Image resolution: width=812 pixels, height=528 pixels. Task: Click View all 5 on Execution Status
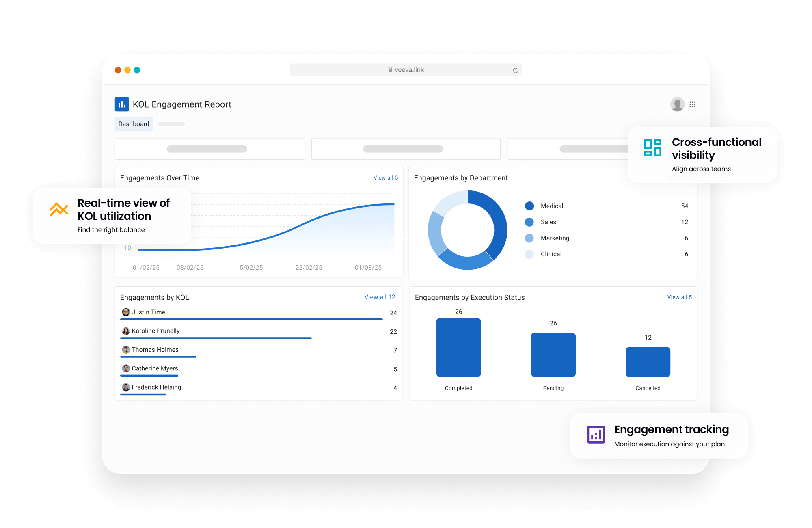tap(679, 297)
